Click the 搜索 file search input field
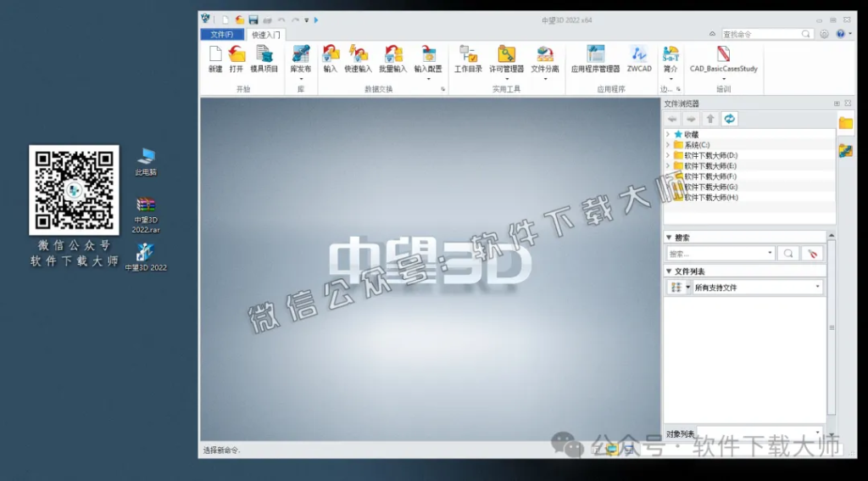 pos(721,254)
